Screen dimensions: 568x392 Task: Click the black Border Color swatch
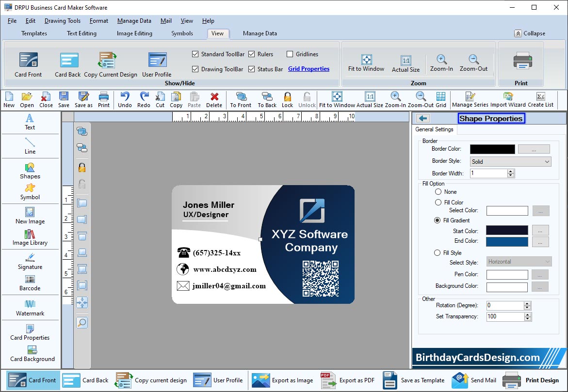(x=492, y=149)
